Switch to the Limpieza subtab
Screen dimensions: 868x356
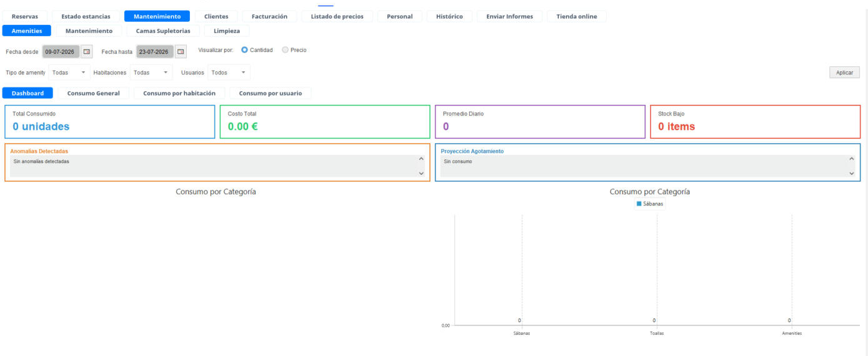point(227,31)
